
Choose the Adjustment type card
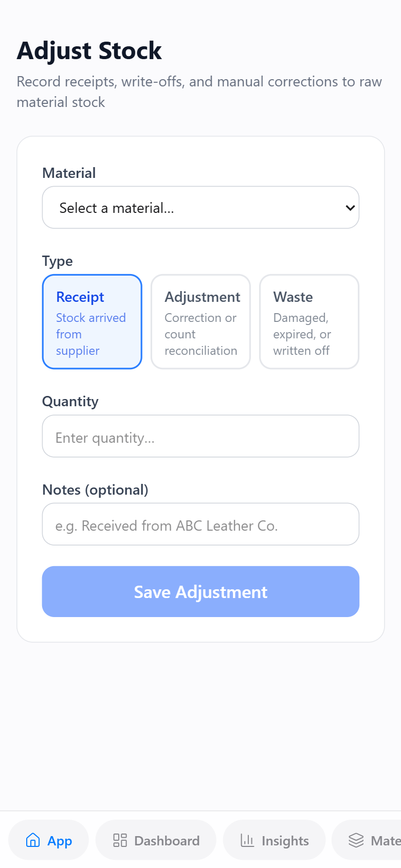click(200, 321)
